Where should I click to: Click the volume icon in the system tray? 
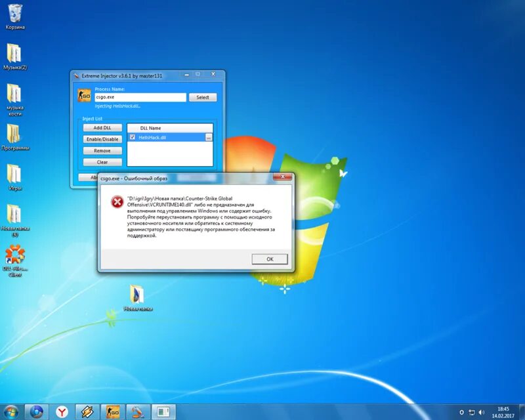[x=482, y=412]
